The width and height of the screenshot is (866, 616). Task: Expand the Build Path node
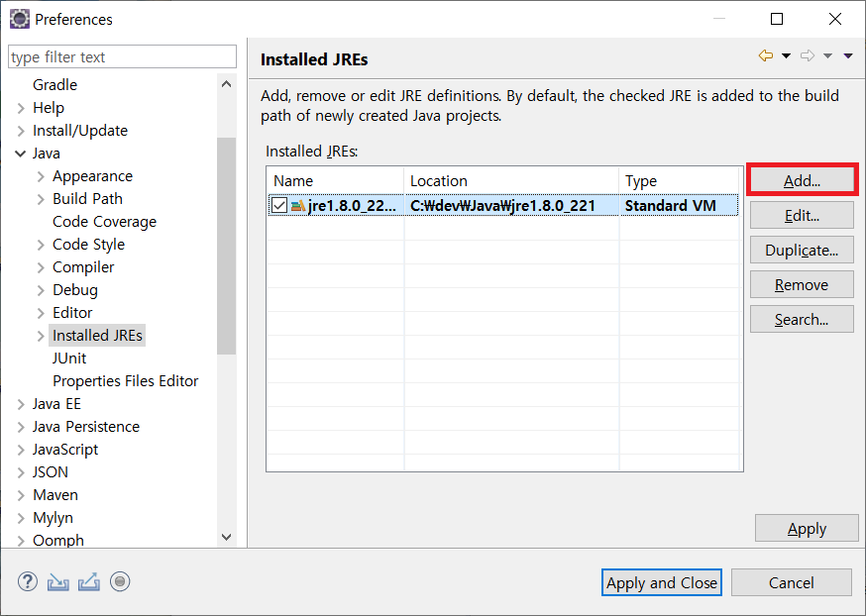(x=41, y=199)
